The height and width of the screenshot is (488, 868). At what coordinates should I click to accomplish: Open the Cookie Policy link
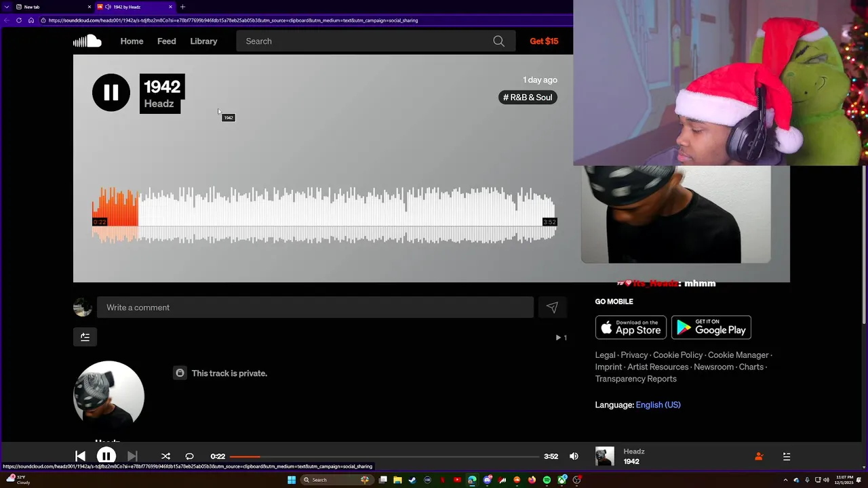click(678, 355)
